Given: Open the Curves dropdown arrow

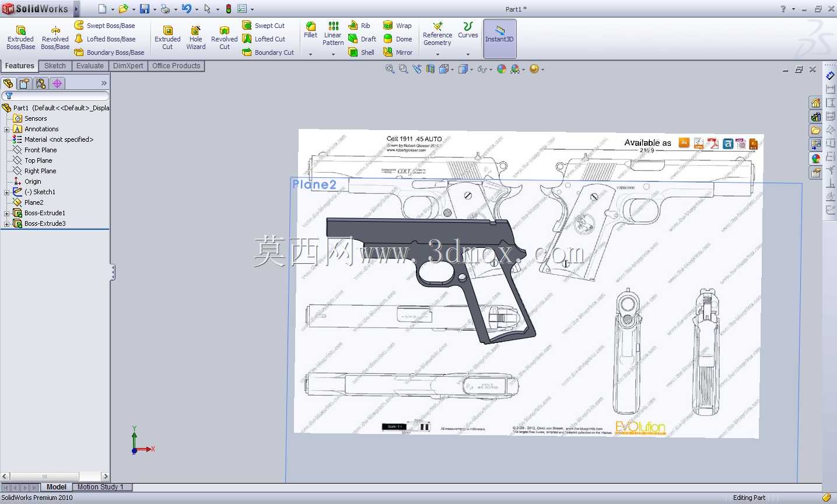Looking at the screenshot, I should coord(468,54).
